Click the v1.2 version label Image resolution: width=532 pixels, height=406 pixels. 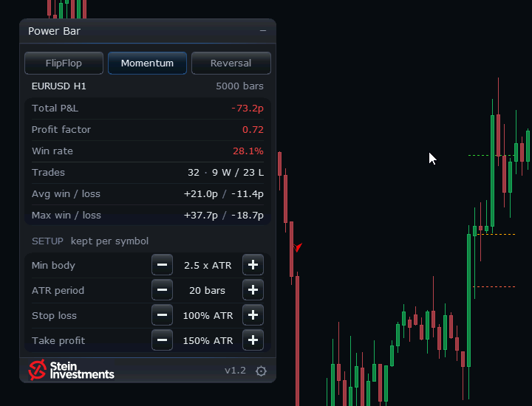coord(235,371)
